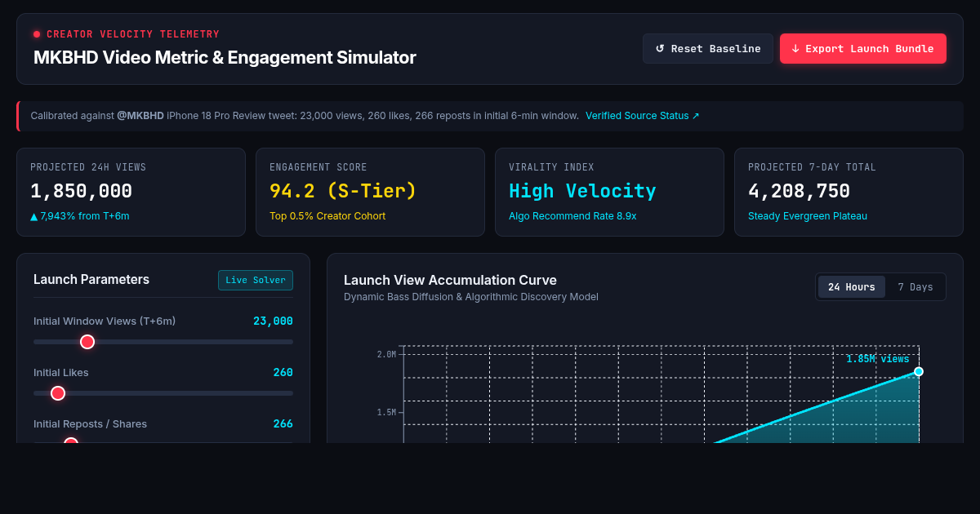Viewport: 980px width, 514px height.
Task: Switch chart to 7 Days tab
Action: tap(915, 287)
